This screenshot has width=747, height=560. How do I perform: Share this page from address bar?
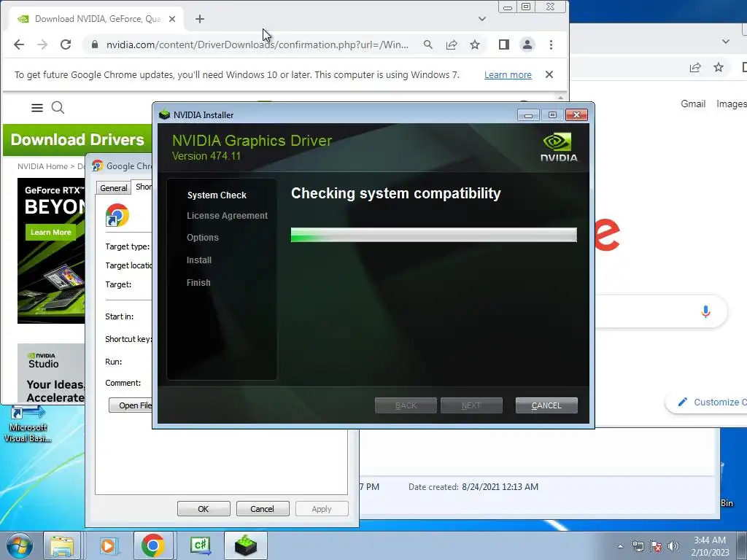click(x=452, y=44)
